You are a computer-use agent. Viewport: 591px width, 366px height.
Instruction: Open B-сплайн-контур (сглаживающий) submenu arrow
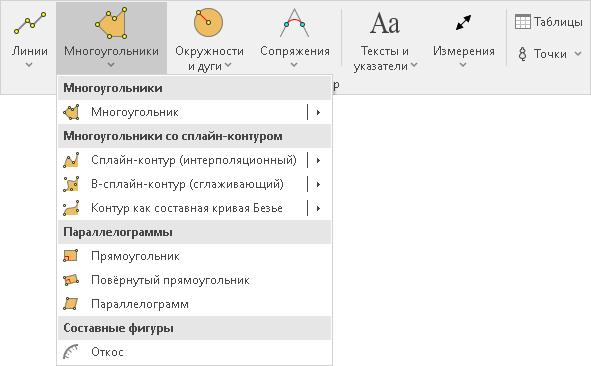click(318, 184)
